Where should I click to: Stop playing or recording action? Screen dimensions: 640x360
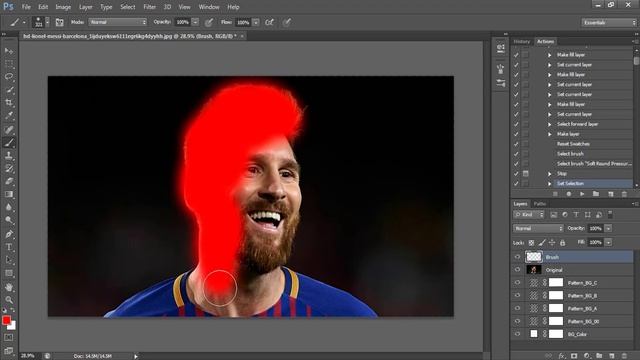555,194
